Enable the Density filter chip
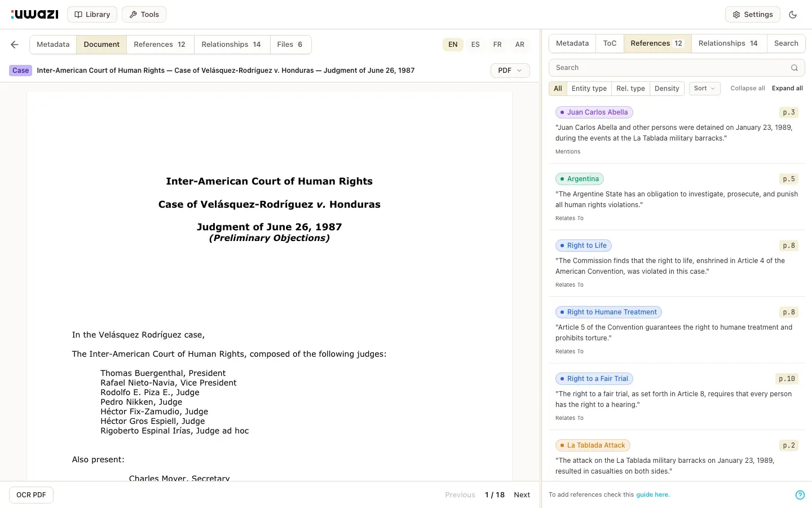This screenshot has width=812, height=508. coord(667,88)
